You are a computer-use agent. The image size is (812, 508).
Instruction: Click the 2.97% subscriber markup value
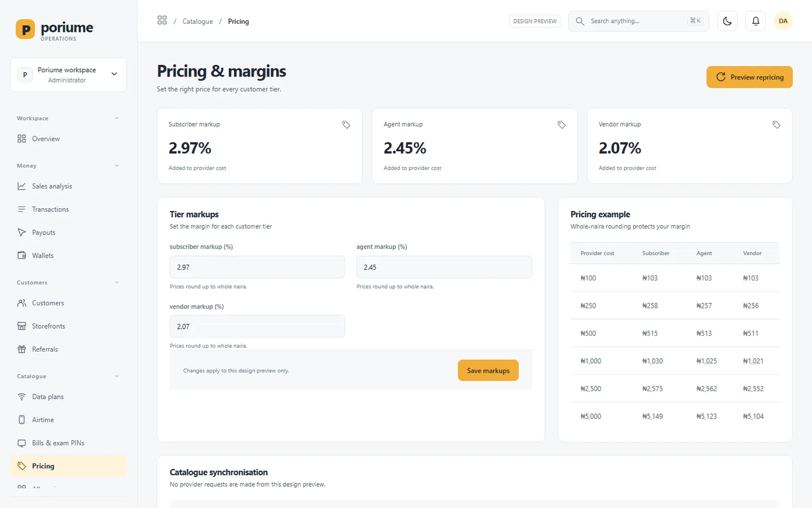(x=190, y=148)
